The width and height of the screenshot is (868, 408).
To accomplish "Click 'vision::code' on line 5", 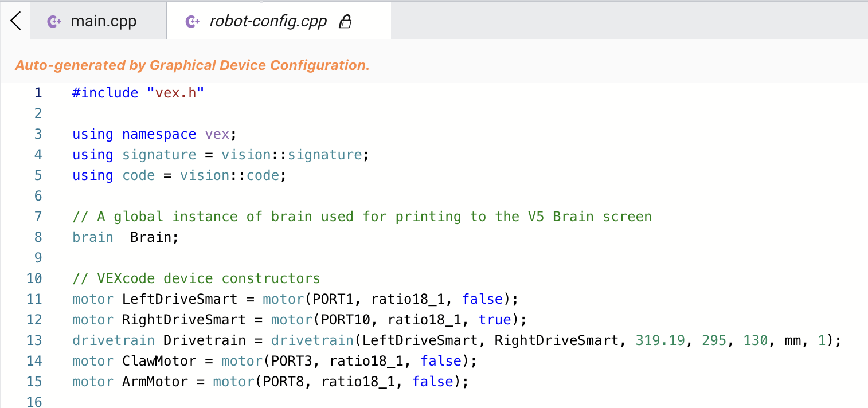I will click(x=229, y=175).
